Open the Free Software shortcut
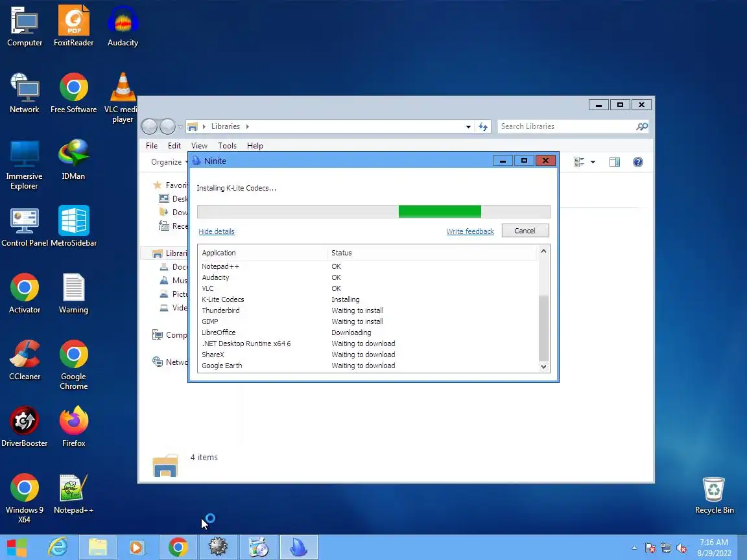The width and height of the screenshot is (747, 560). (x=73, y=93)
